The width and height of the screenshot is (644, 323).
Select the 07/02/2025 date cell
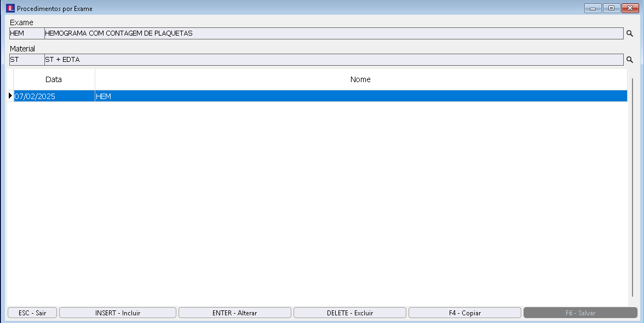coord(54,96)
